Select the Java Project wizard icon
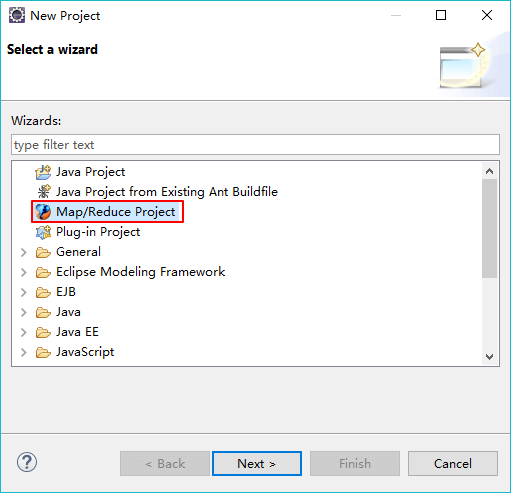 [43, 172]
